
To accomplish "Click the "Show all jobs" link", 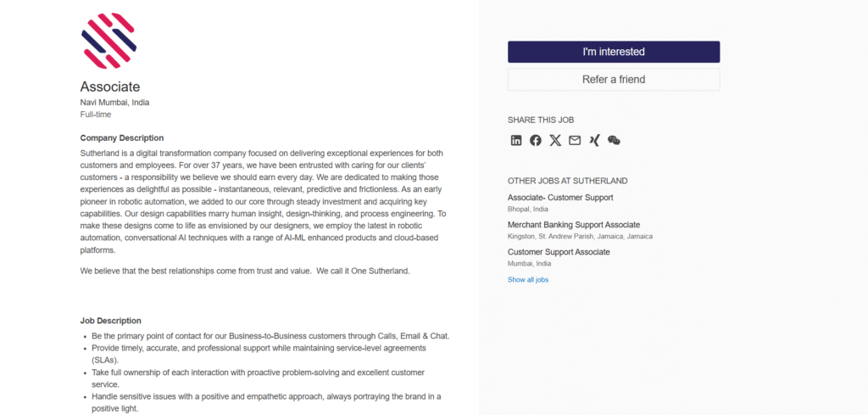I will point(528,279).
